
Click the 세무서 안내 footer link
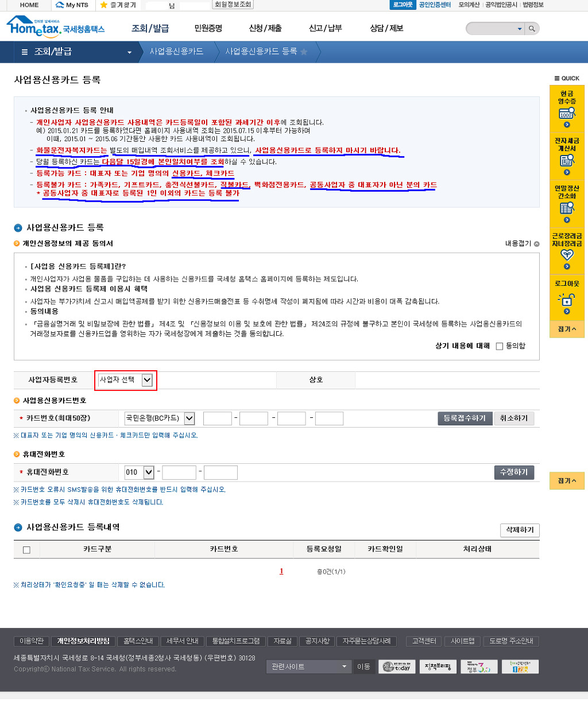[182, 641]
